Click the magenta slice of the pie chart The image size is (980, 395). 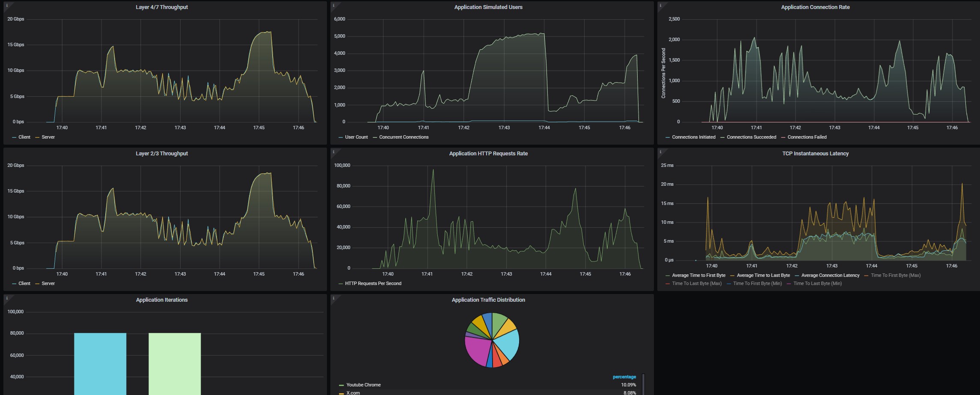[477, 349]
